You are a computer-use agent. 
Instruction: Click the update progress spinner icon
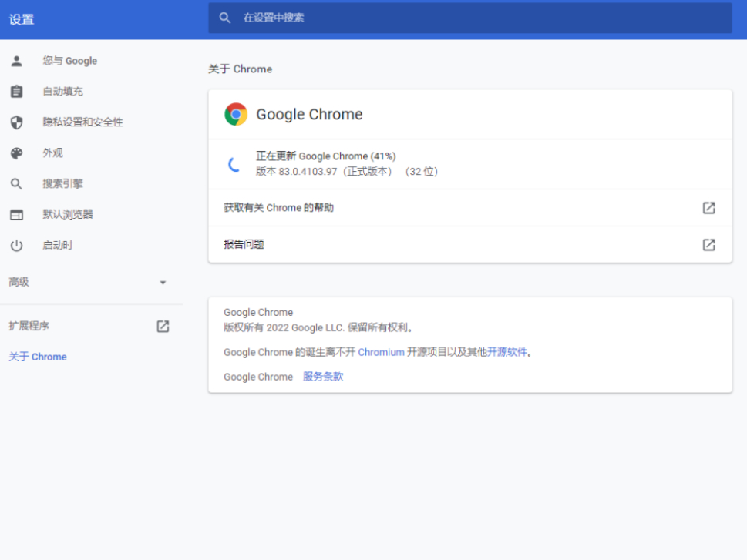(x=234, y=164)
